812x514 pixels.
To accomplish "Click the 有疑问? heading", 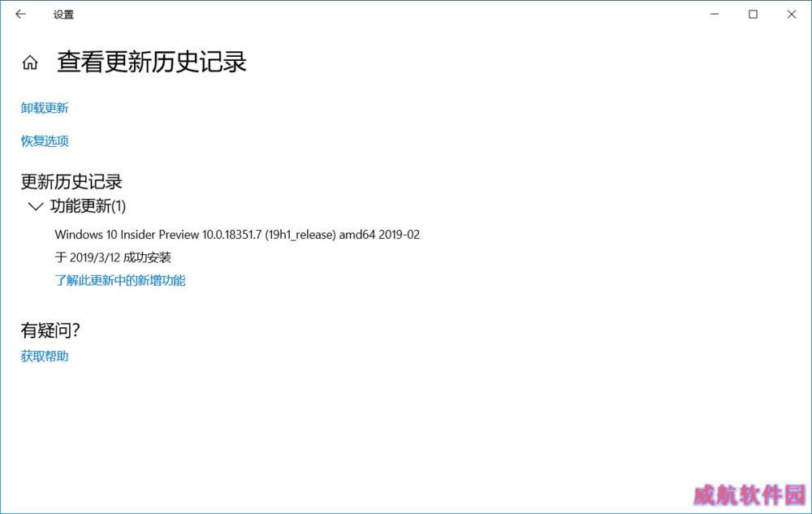I will tap(50, 330).
